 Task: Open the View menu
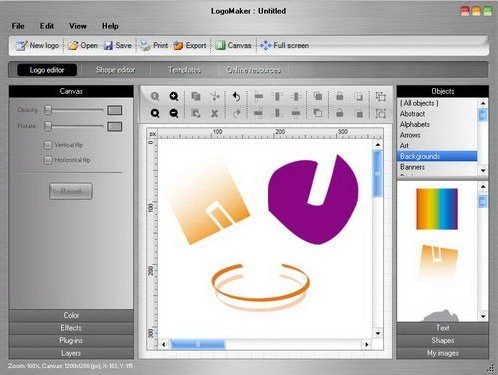pos(78,26)
